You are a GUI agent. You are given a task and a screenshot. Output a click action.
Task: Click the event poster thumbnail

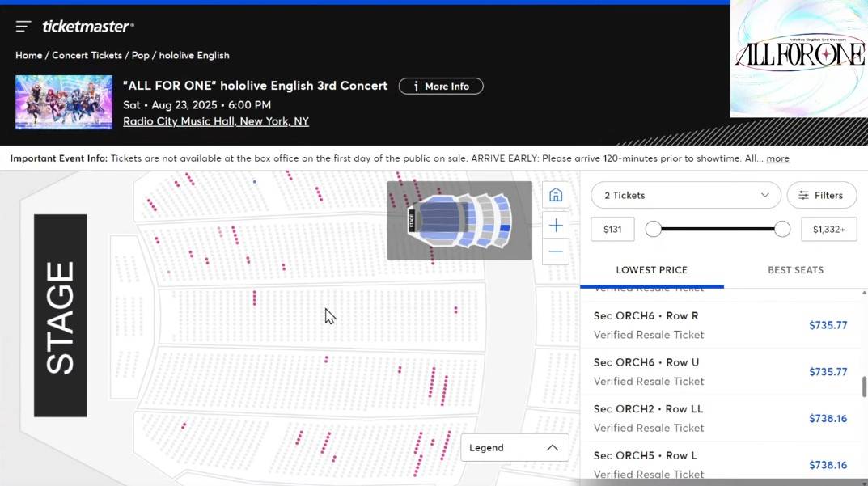[64, 103]
